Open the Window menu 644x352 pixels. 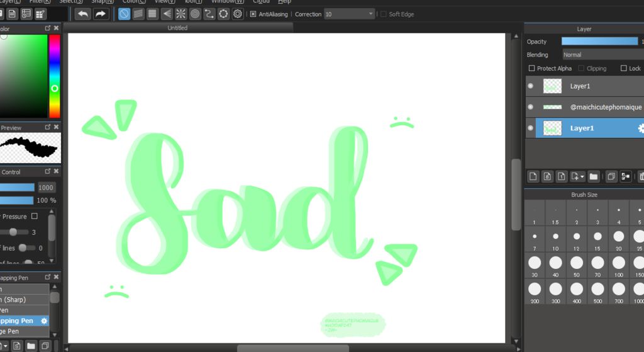[x=228, y=2]
